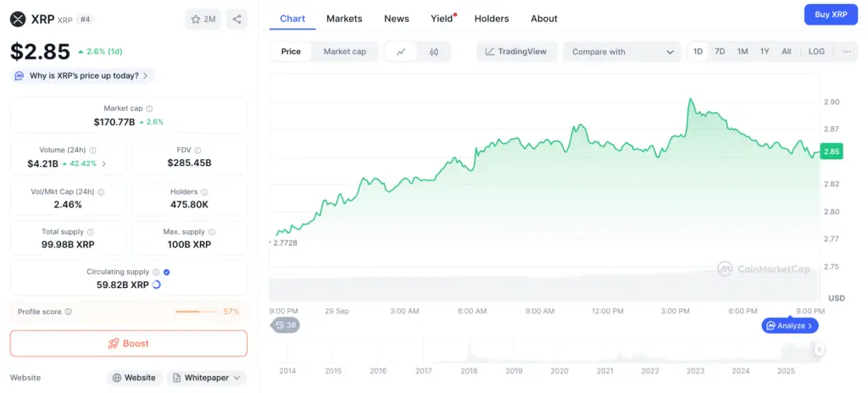Open the Compare with dropdown
Screen dimensions: 868x393
(622, 52)
